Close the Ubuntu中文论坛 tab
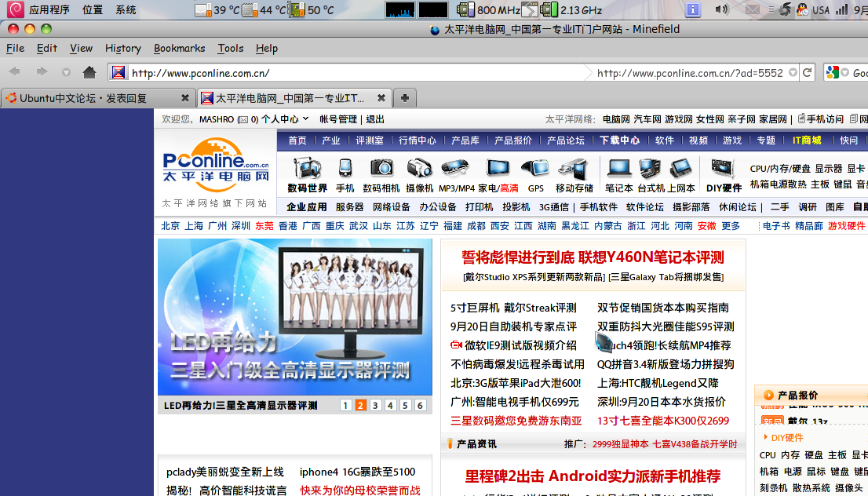The image size is (868, 496). click(185, 98)
